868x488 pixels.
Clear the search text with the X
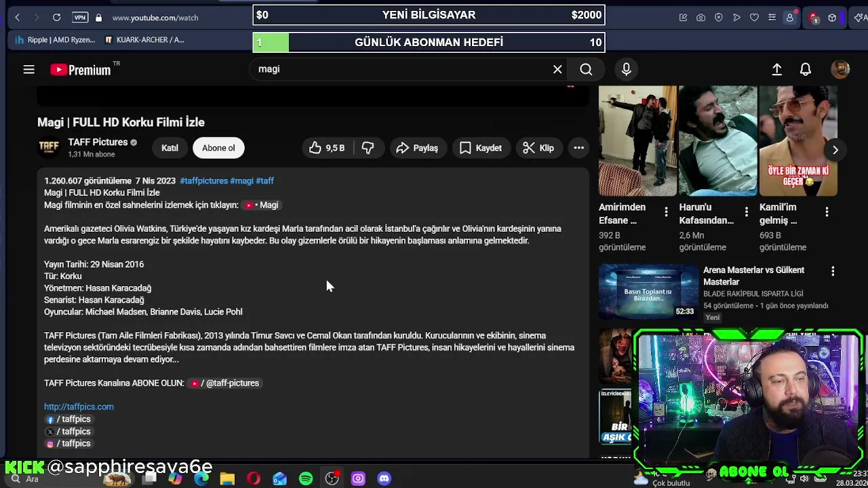point(557,69)
